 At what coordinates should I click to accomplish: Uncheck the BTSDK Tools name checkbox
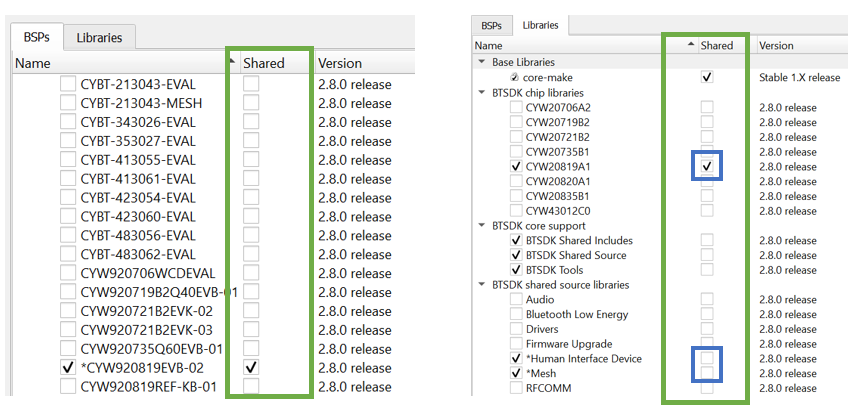515,270
